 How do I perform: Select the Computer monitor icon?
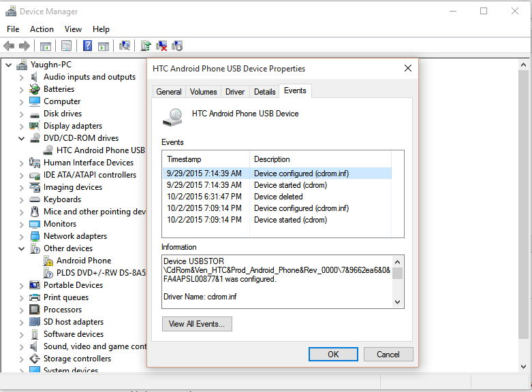[34, 101]
